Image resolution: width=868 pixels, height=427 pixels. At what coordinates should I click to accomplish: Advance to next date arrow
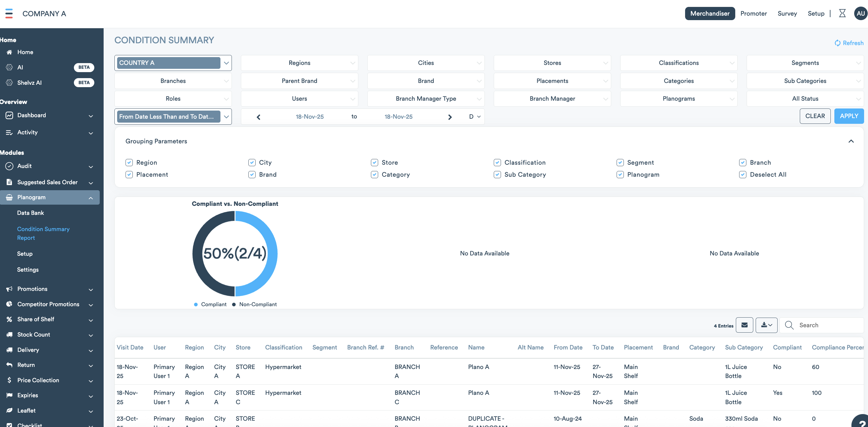click(x=450, y=117)
